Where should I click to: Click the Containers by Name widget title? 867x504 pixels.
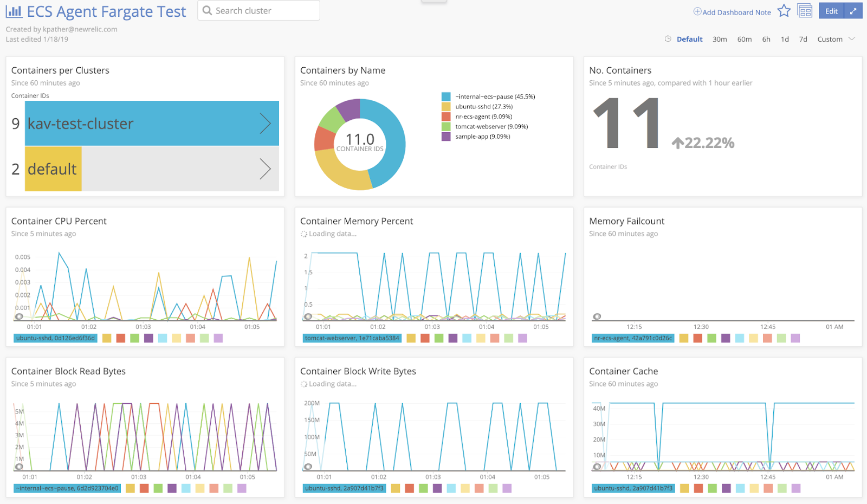click(343, 70)
